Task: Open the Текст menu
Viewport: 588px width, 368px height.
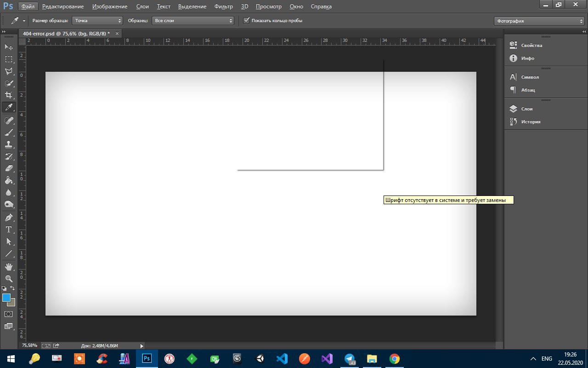Action: 164,6
